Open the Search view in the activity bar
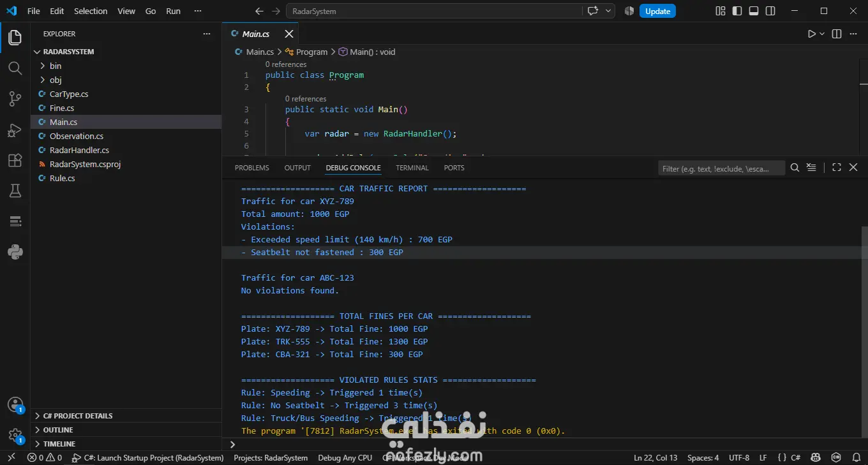This screenshot has height=465, width=868. (15, 68)
